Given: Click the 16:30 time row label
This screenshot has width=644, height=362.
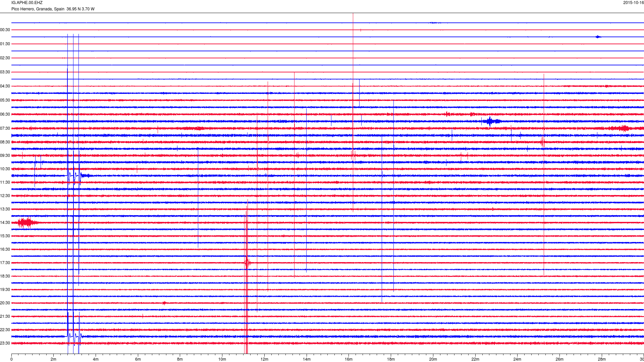Looking at the screenshot, I should (5, 249).
